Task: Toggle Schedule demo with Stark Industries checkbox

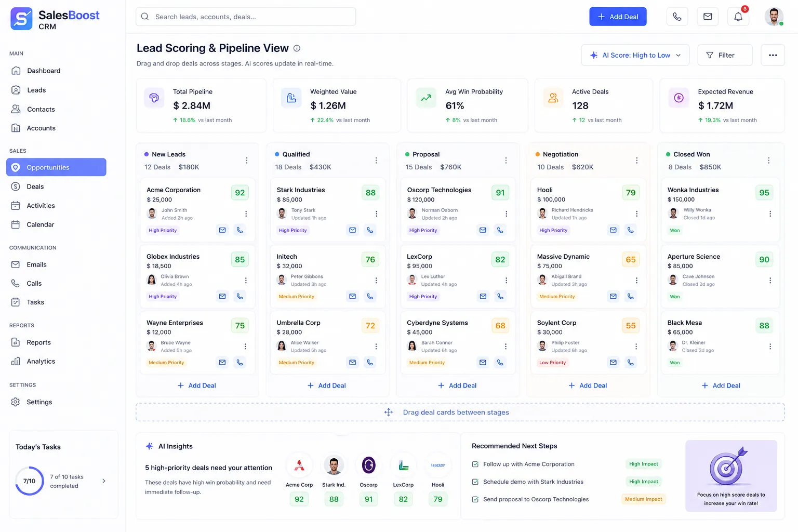Action: pyautogui.click(x=475, y=482)
